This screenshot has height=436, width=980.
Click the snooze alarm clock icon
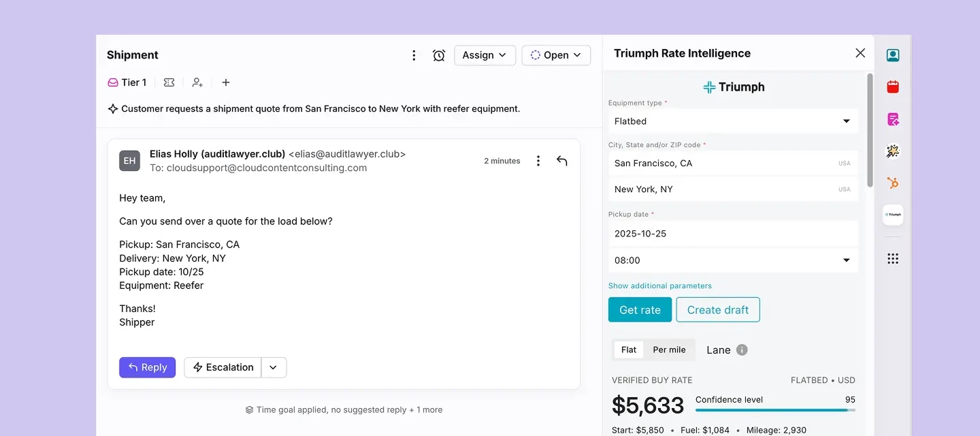pos(438,55)
